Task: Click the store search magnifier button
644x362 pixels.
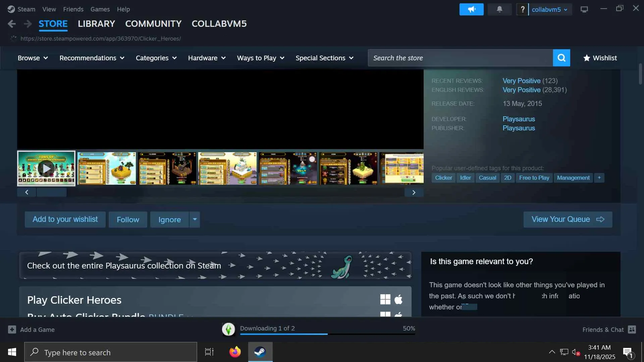Action: pyautogui.click(x=561, y=58)
